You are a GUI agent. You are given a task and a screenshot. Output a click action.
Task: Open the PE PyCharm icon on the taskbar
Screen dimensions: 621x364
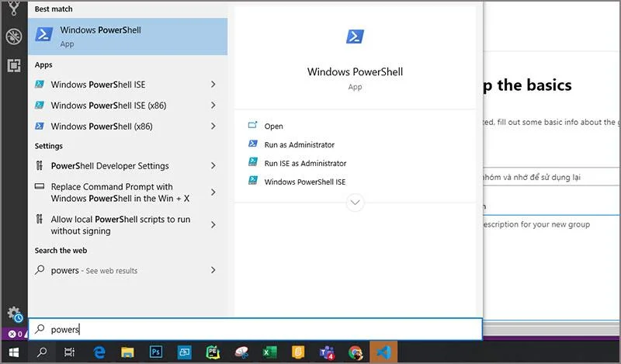pos(213,352)
